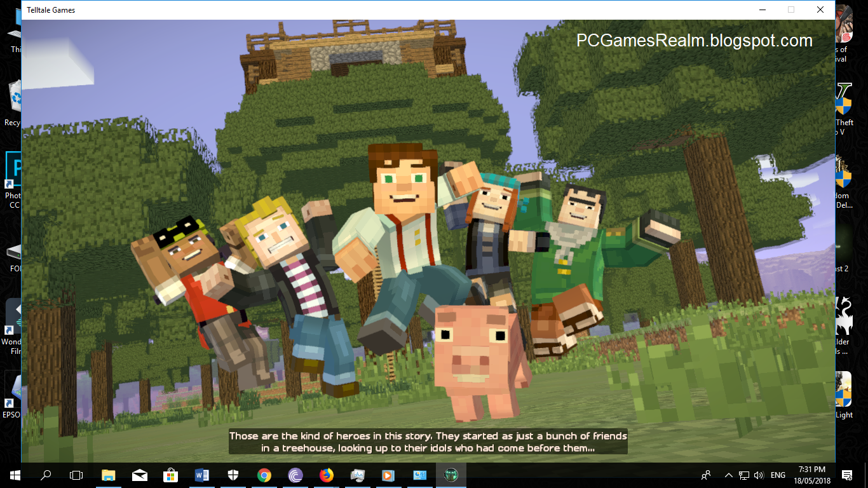Viewport: 868px width, 488px height.
Task: Select the Wondershare Filmora desktop shortcut
Action: click(x=13, y=327)
